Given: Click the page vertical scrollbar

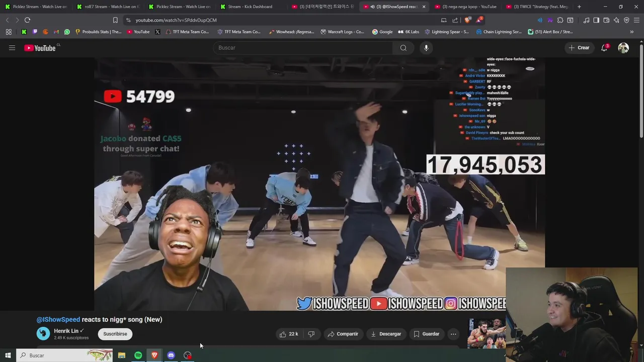Looking at the screenshot, I should tap(641, 90).
